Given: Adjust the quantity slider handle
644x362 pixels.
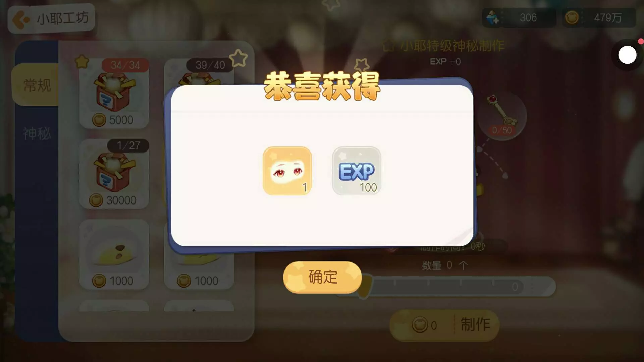Looking at the screenshot, I should click(x=364, y=286).
